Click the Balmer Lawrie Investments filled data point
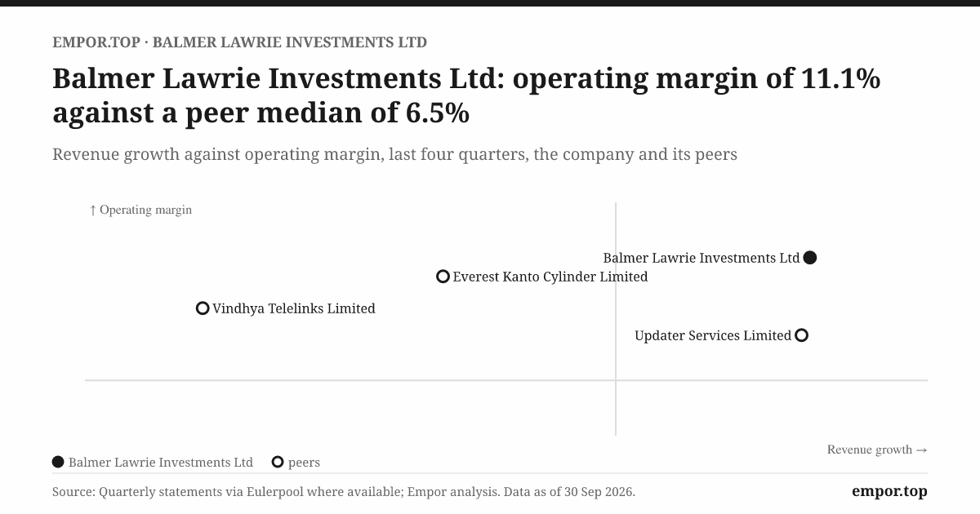 point(810,258)
